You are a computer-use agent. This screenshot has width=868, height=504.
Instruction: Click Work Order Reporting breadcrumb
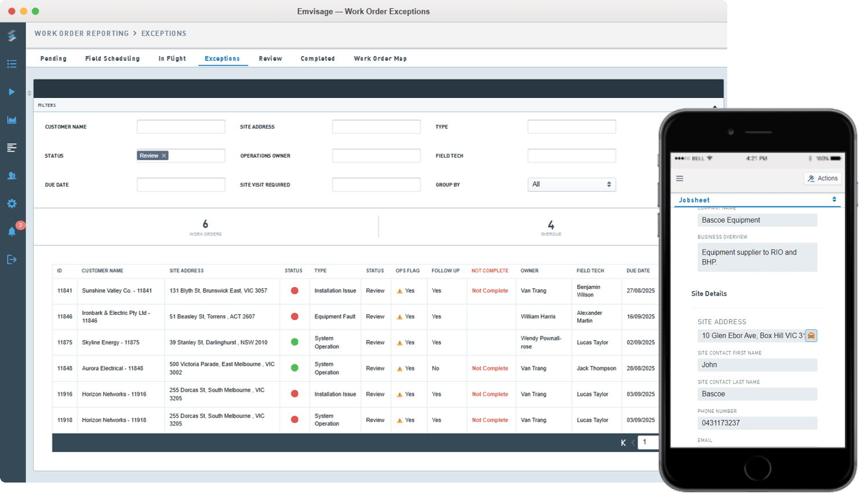click(x=82, y=34)
